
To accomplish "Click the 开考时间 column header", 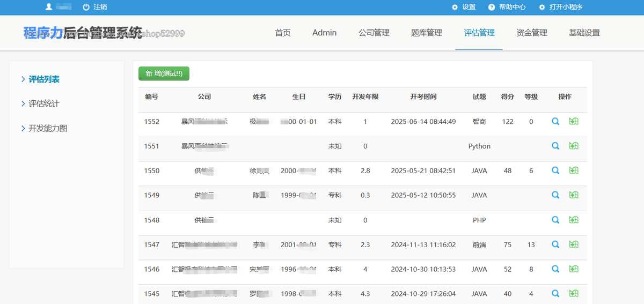I will pos(423,97).
